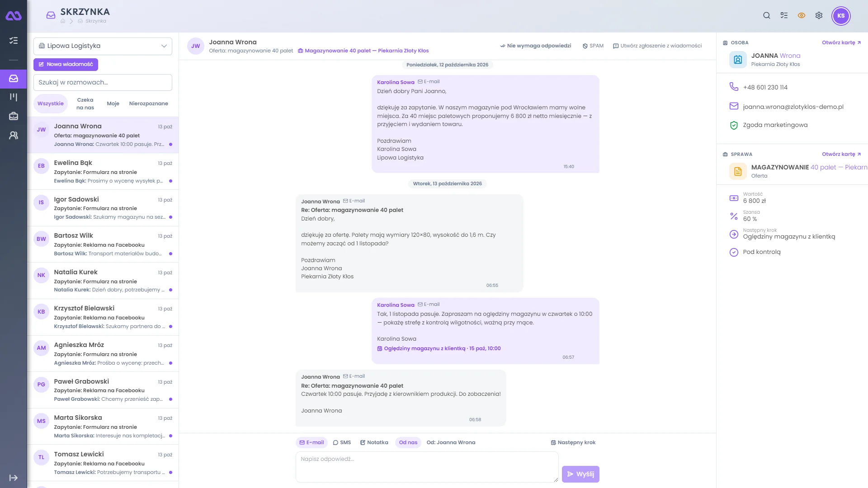
Task: Select the Nierozpoznane filter tab
Action: [148, 103]
